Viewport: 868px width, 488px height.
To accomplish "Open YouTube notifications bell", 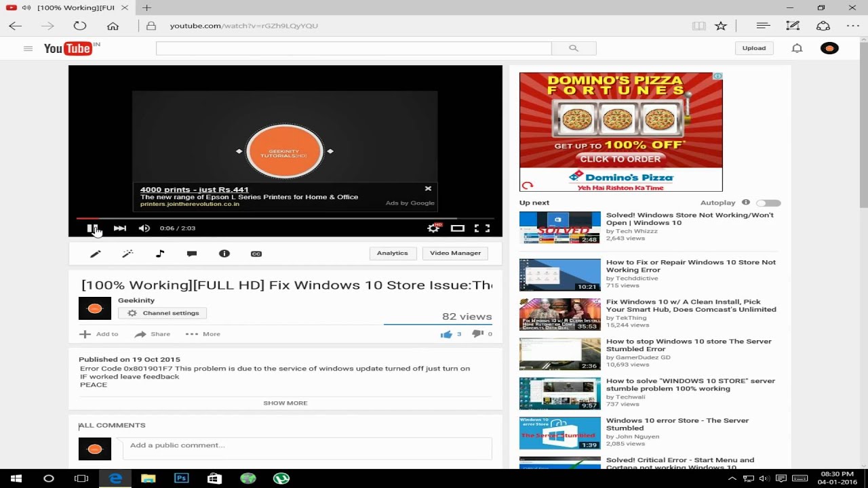I will [797, 48].
